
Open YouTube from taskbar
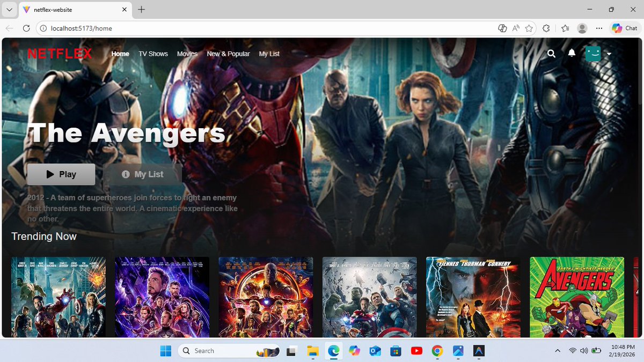tap(416, 351)
